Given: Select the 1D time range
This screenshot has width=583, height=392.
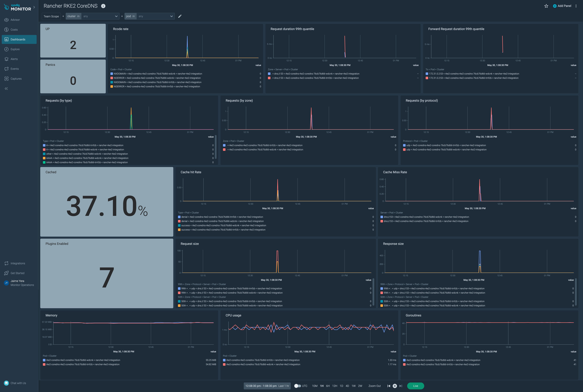Looking at the screenshot, I should tap(341, 386).
